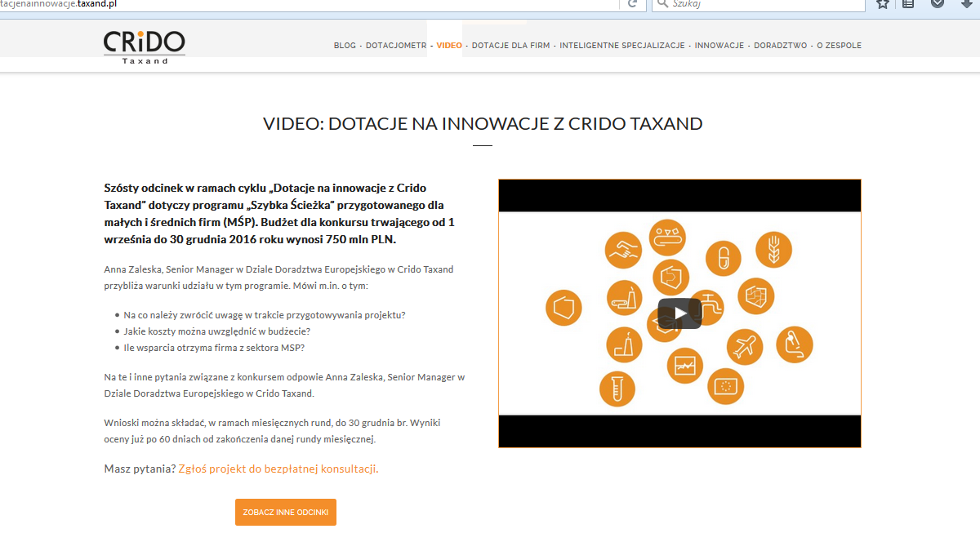Screen dimensions: 980x551
Task: Follow the Zgłoś projekt do bezpłatnej konsultacji link
Action: [x=278, y=469]
